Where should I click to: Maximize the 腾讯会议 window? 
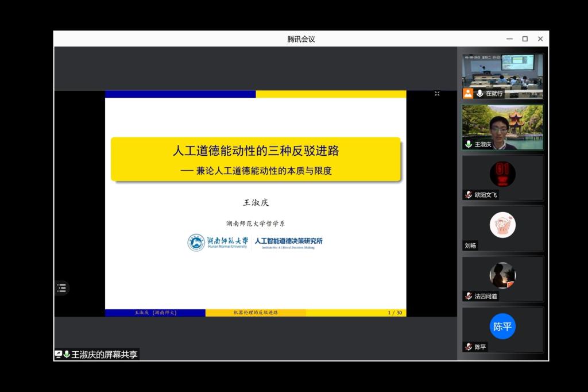click(x=525, y=39)
